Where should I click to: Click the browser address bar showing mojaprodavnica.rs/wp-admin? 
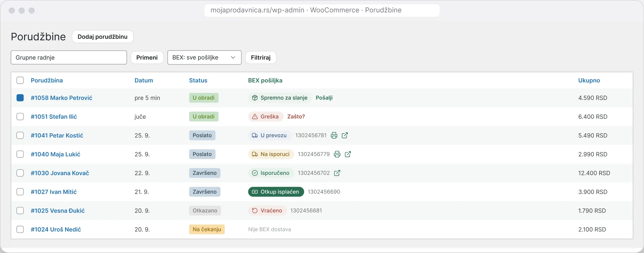click(322, 10)
